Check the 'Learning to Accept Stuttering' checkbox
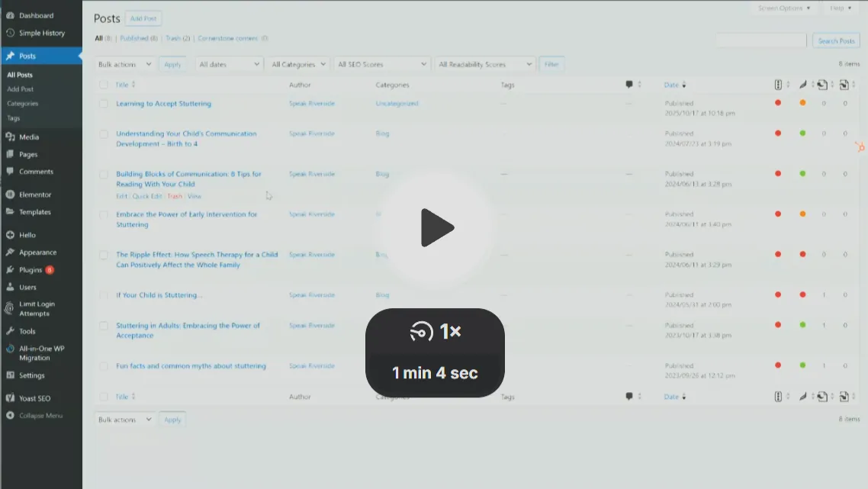This screenshot has width=868, height=489. [x=104, y=104]
